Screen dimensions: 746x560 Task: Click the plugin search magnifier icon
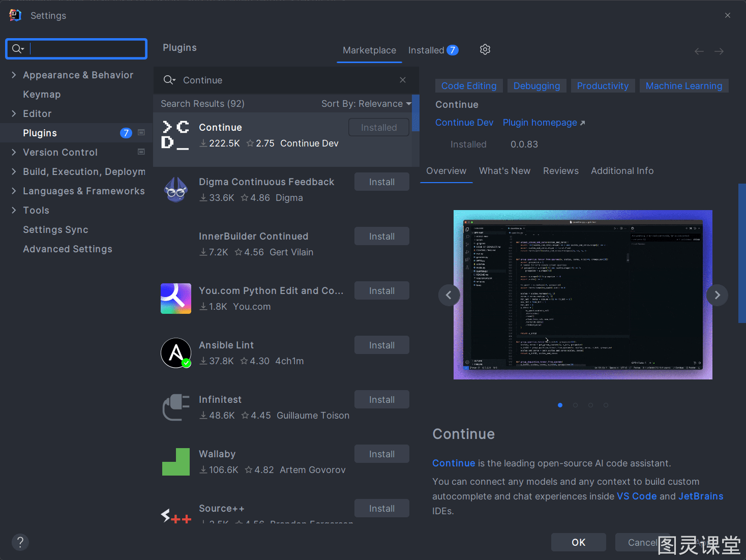click(x=169, y=80)
